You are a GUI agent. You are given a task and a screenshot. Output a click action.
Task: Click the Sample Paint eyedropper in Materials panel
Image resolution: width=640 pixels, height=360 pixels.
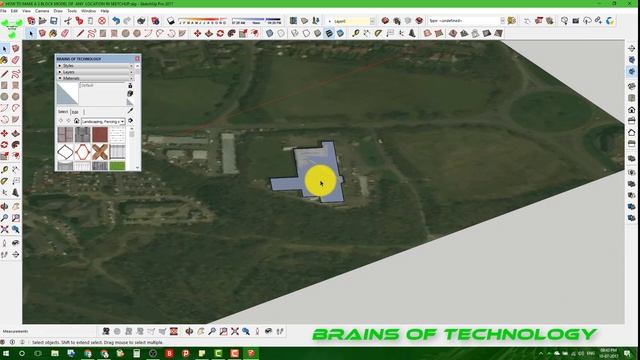pyautogui.click(x=130, y=111)
